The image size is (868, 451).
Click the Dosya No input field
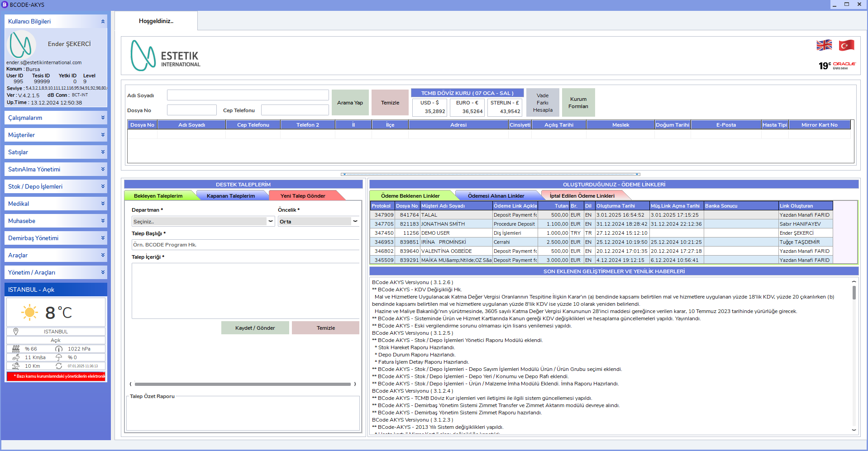192,110
